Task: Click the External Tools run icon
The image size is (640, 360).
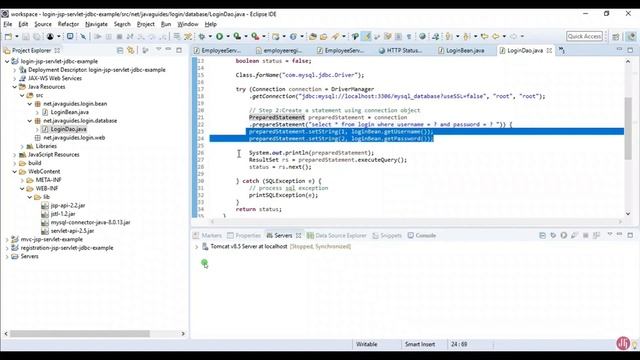Action: [x=255, y=36]
